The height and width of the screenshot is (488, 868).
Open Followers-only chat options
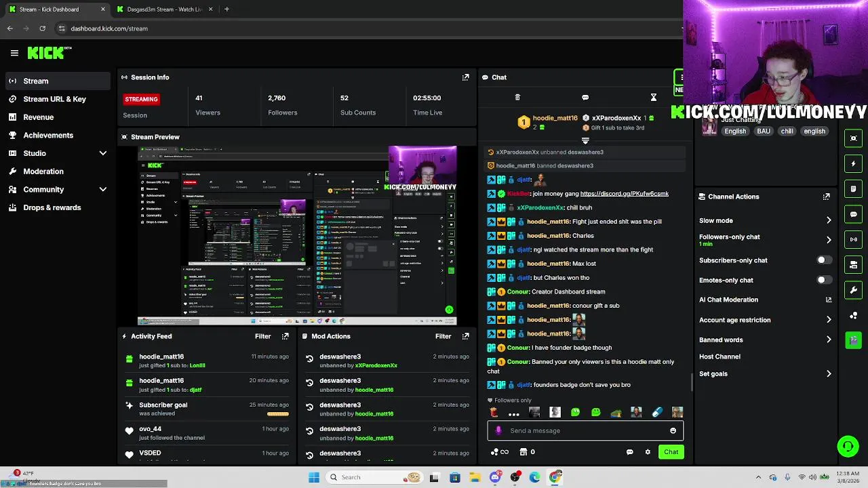[x=765, y=240]
